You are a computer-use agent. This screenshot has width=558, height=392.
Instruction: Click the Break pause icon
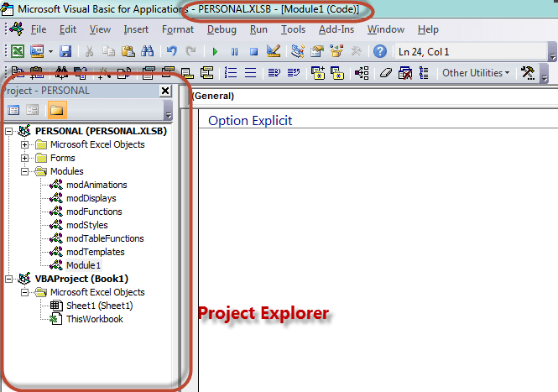point(234,52)
